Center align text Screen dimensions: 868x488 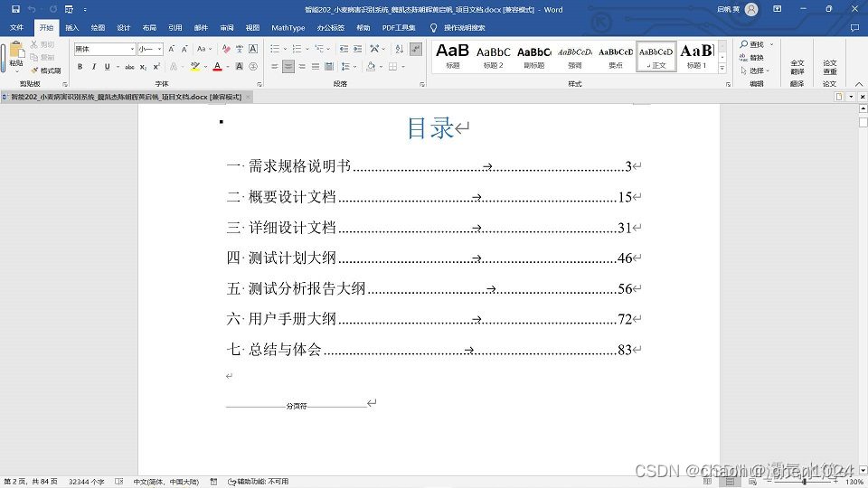coord(288,66)
